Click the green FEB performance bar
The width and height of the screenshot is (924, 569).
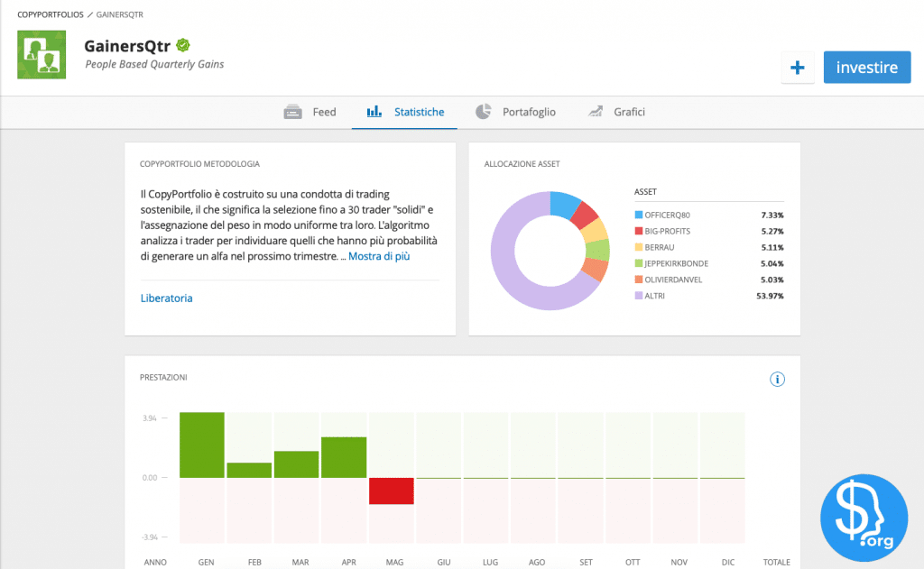[249, 470]
